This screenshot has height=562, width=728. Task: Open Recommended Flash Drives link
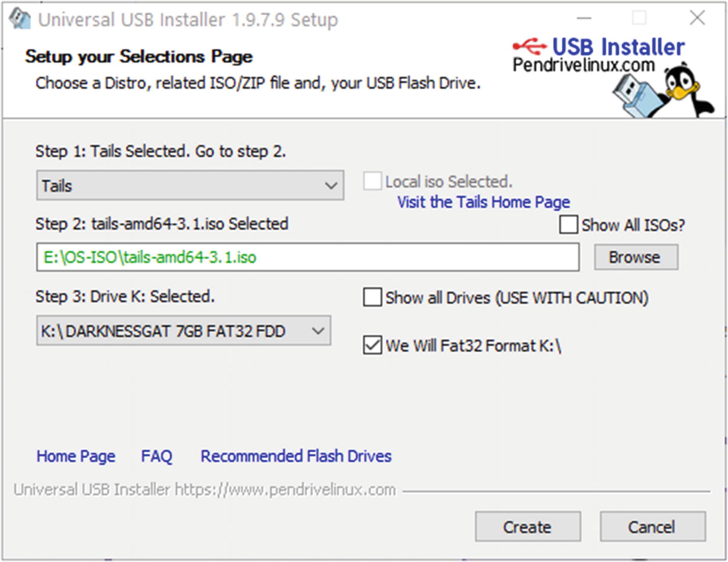coord(296,456)
